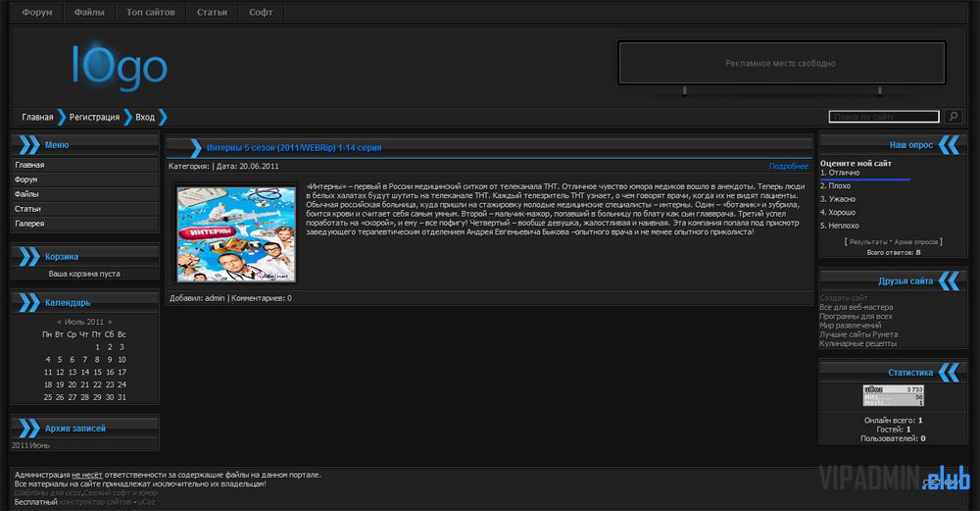
Task: Click the blue logo image
Action: pyautogui.click(x=119, y=66)
